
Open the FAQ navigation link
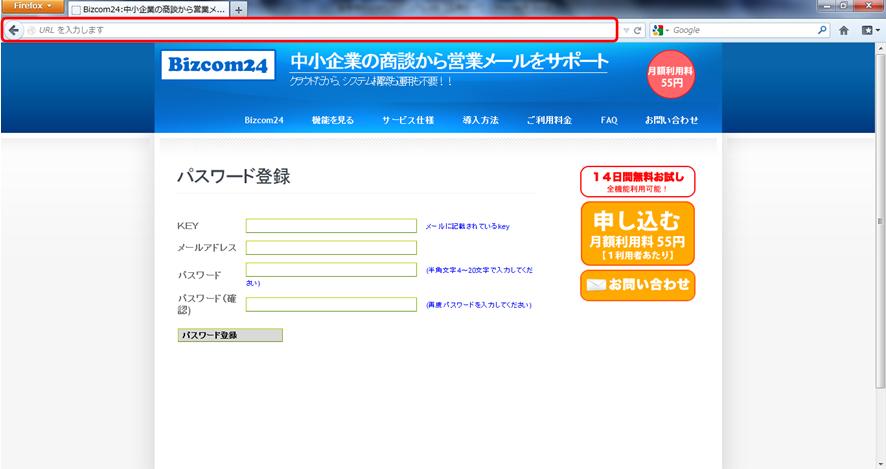point(609,120)
